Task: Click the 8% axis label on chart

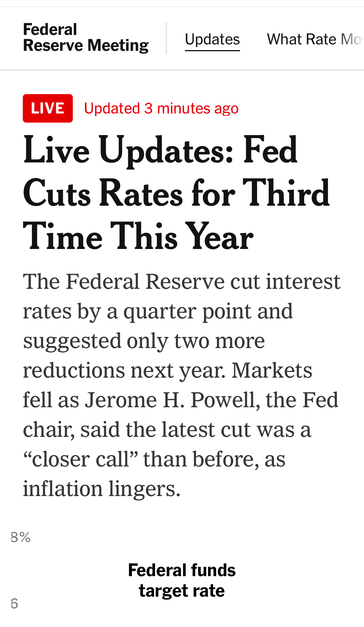Action: [x=20, y=537]
